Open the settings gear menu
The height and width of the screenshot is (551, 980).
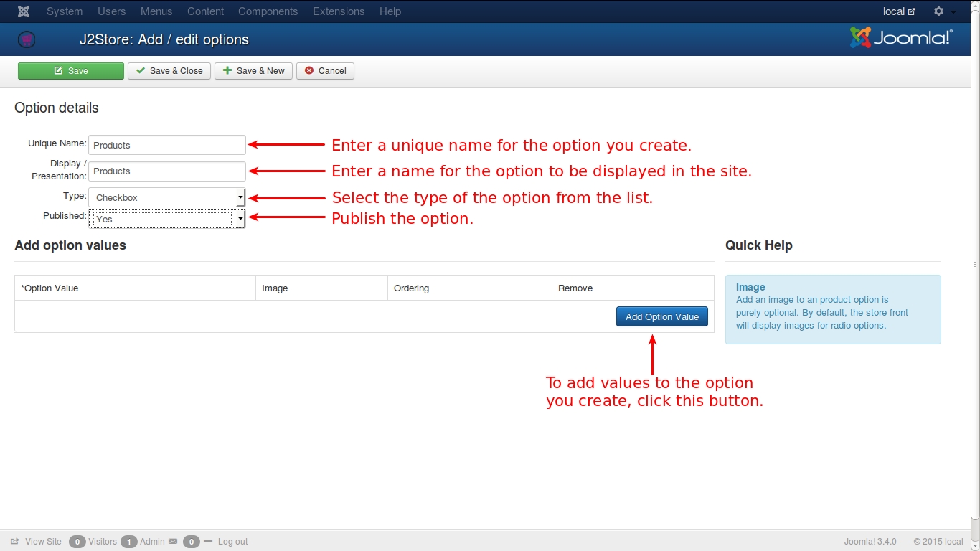click(x=943, y=11)
